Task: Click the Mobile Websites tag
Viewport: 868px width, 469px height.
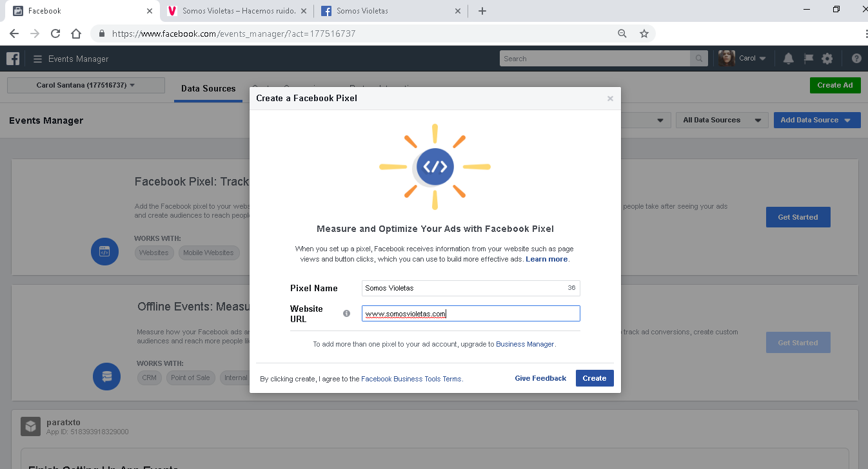Action: [x=208, y=253]
